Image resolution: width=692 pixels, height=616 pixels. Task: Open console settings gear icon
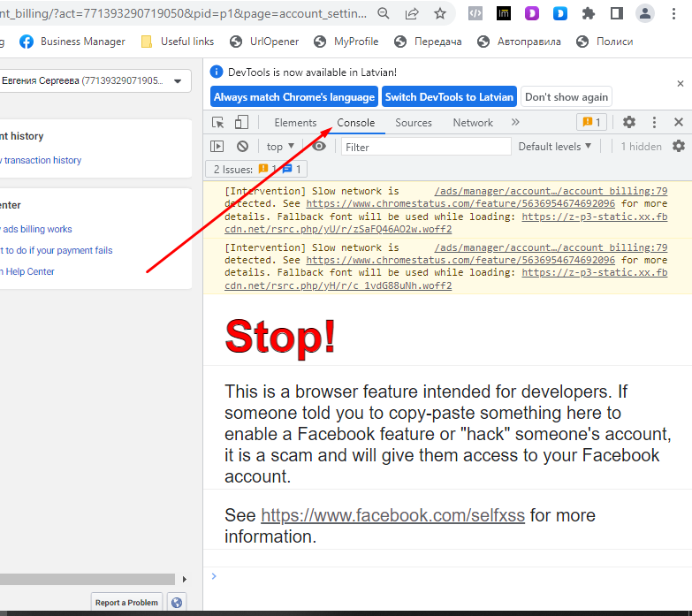point(679,146)
